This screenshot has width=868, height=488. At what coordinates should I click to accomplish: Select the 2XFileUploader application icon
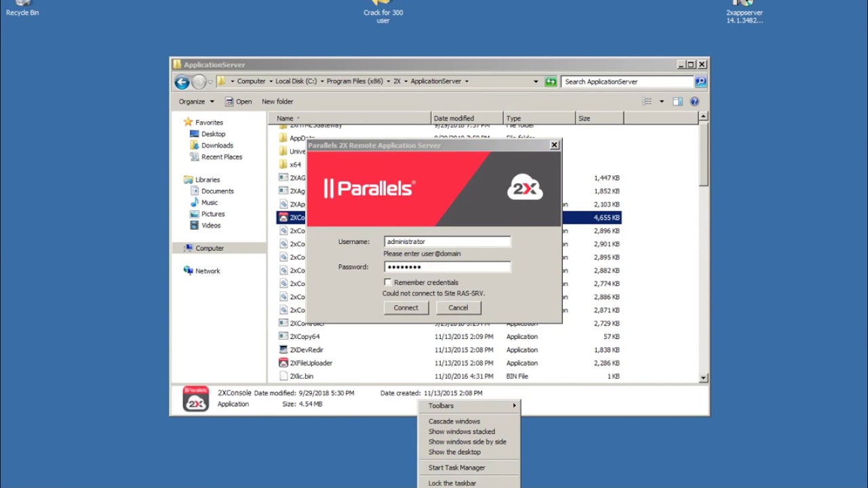(x=283, y=363)
